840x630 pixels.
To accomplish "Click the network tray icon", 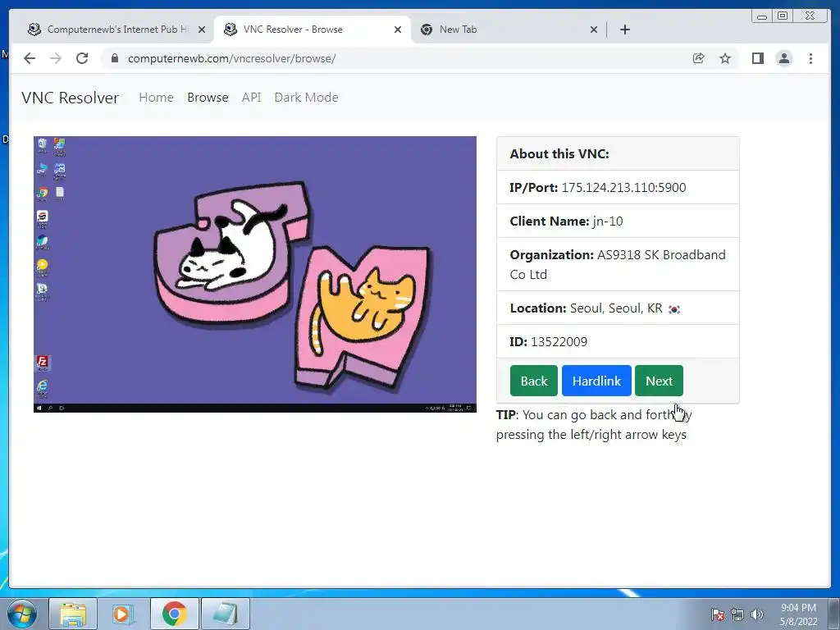I will click(x=737, y=614).
